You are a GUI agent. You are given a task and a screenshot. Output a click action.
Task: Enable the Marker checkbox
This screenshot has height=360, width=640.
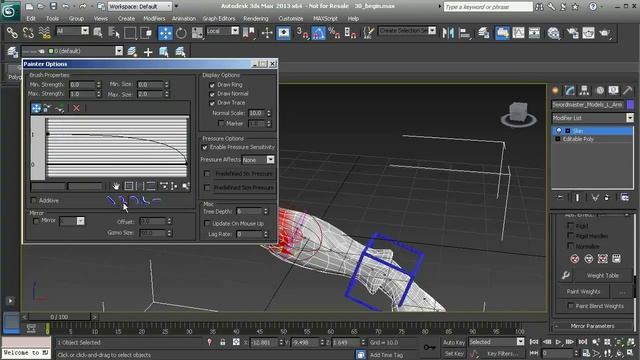point(221,123)
